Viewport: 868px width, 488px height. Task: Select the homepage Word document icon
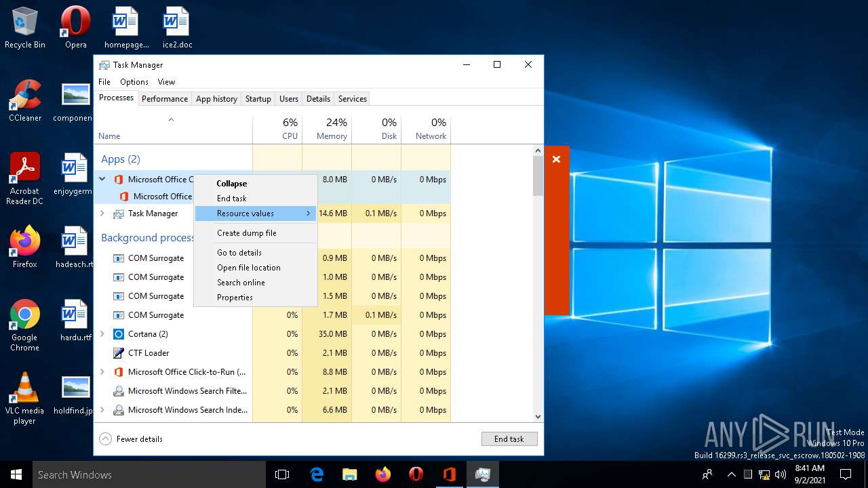click(x=125, y=27)
